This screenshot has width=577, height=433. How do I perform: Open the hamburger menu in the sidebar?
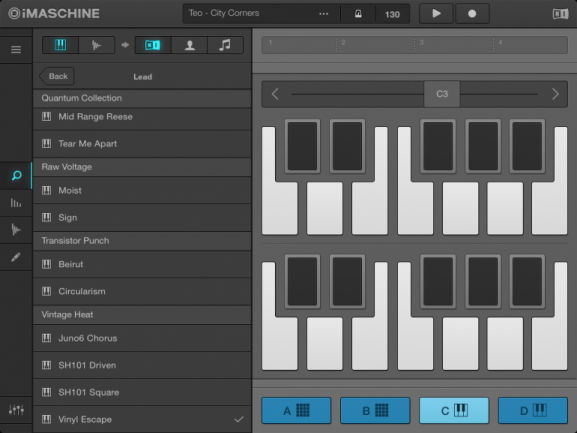[16, 50]
